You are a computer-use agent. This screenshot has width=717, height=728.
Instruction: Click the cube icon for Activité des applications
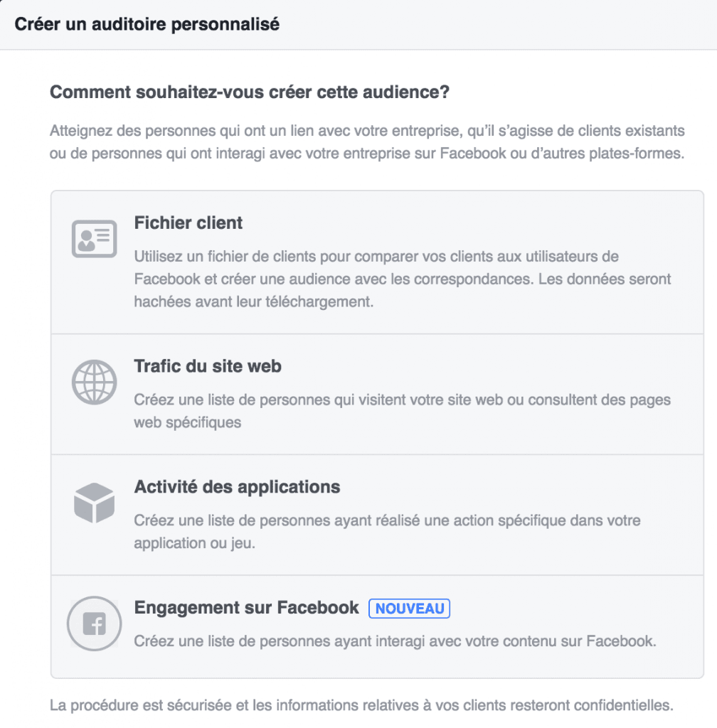click(94, 503)
